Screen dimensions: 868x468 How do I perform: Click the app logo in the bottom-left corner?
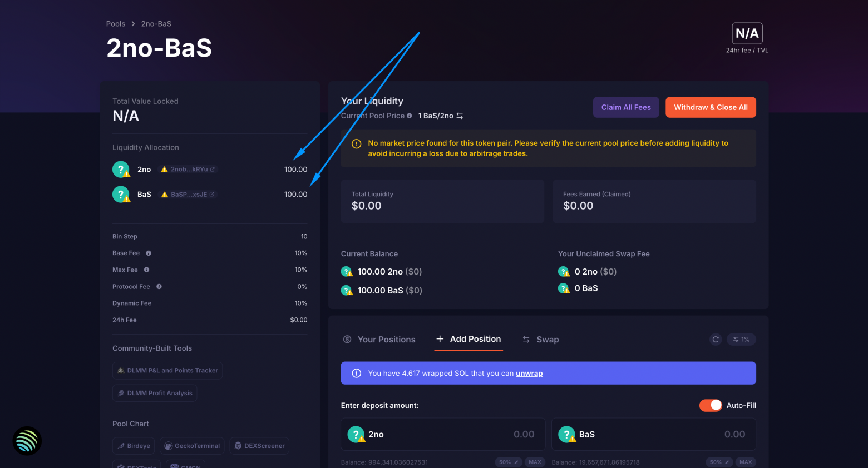pyautogui.click(x=26, y=441)
